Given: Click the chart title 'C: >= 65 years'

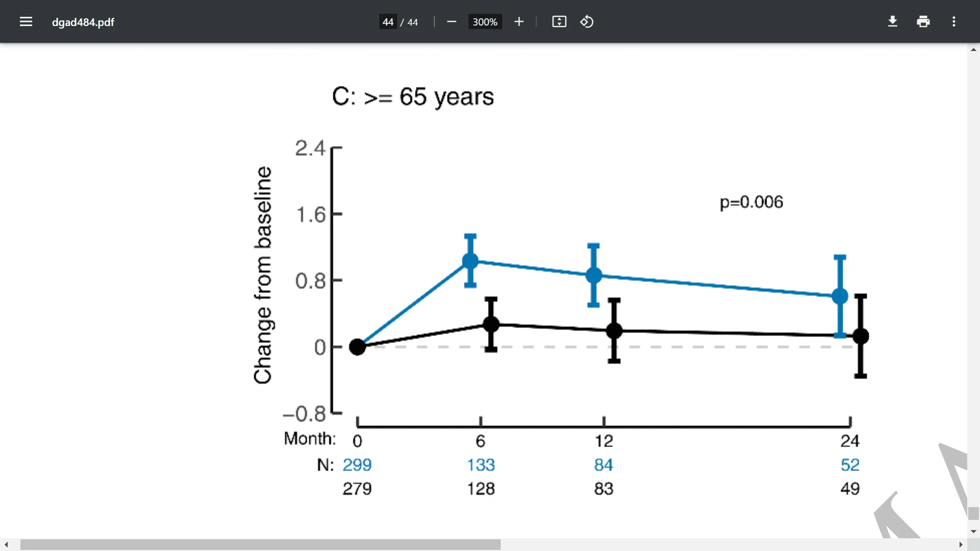Looking at the screenshot, I should click(x=412, y=97).
